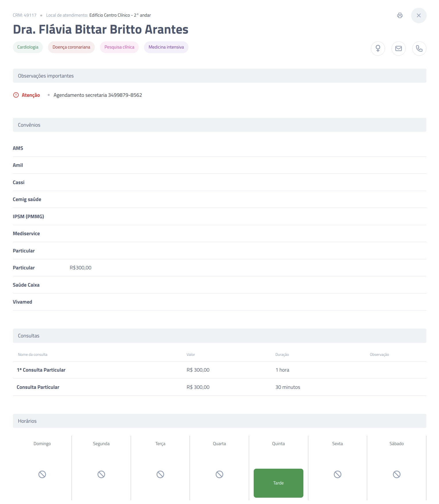439x504 pixels.
Task: Click the female gender icon
Action: click(378, 49)
